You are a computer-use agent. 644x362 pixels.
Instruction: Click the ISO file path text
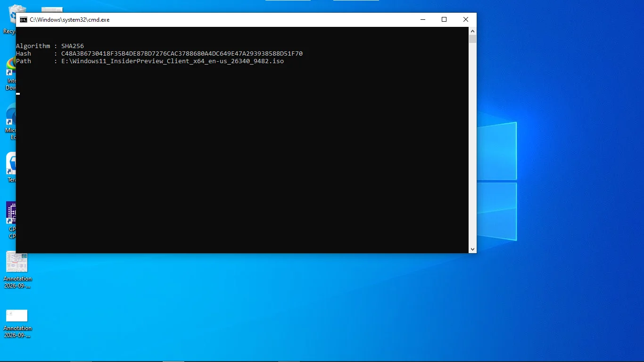coord(173,61)
